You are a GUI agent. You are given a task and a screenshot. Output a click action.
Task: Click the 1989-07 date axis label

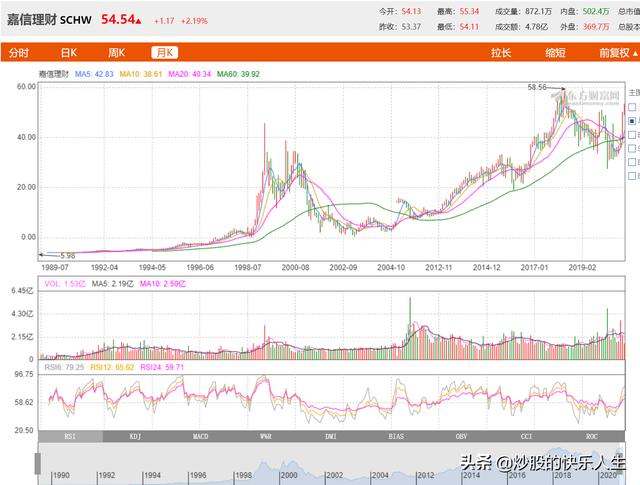(55, 268)
